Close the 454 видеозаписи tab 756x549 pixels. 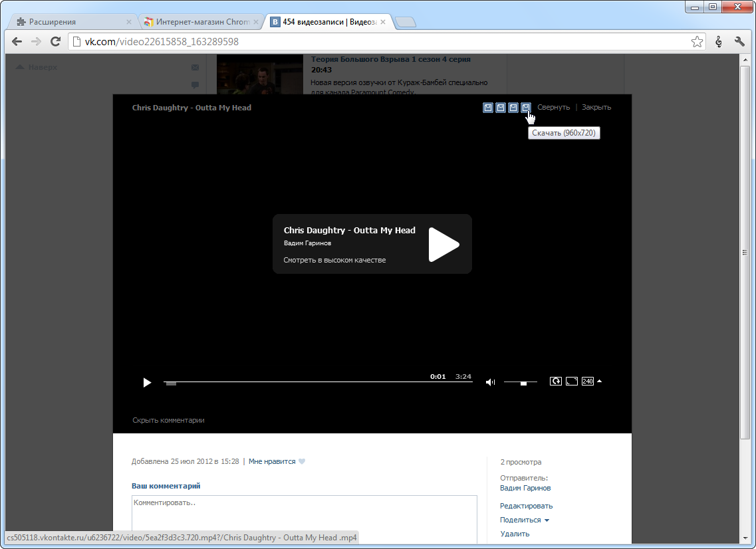click(x=383, y=22)
